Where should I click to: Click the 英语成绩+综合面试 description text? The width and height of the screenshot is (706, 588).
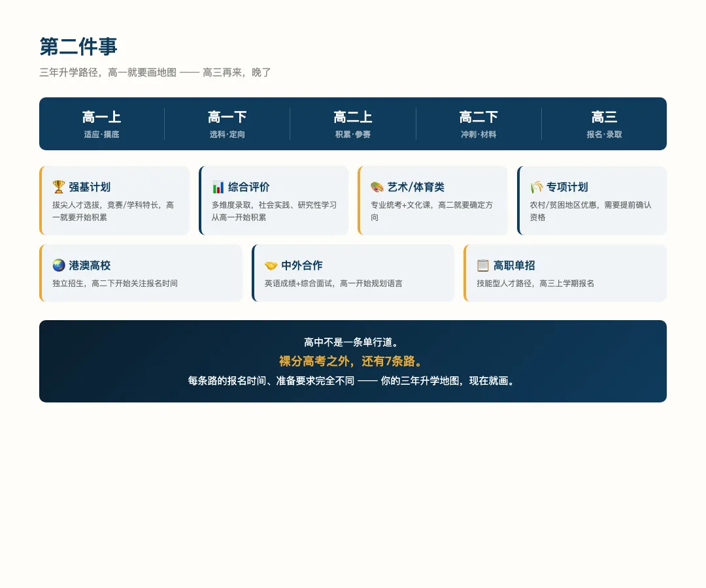tap(333, 283)
